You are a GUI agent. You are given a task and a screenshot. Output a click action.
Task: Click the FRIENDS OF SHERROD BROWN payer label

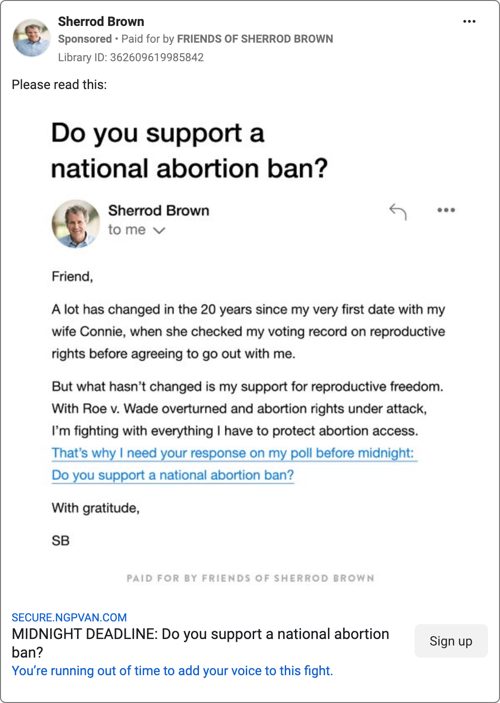(x=255, y=39)
